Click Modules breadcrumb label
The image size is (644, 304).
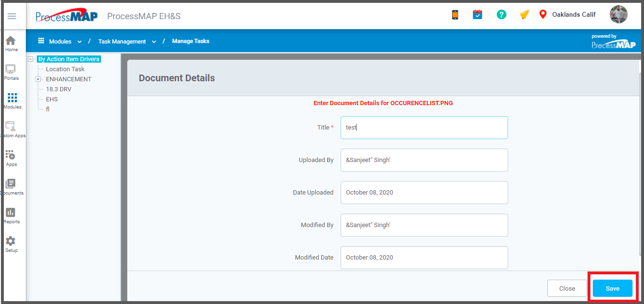coord(60,42)
